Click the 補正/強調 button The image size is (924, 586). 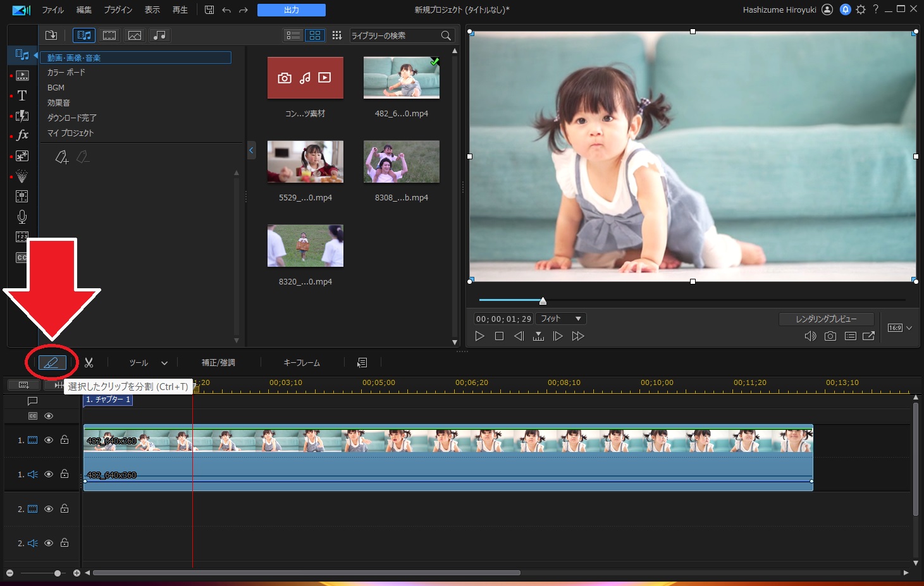[x=218, y=363]
